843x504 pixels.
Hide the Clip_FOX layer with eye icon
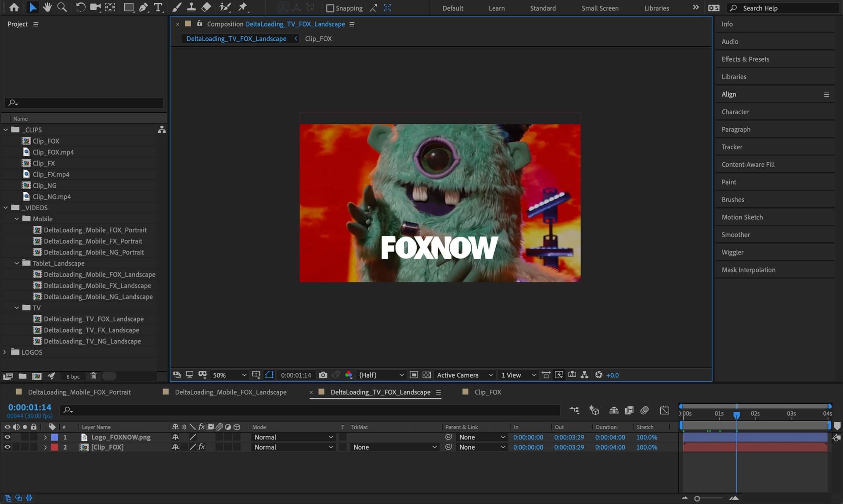pos(7,447)
